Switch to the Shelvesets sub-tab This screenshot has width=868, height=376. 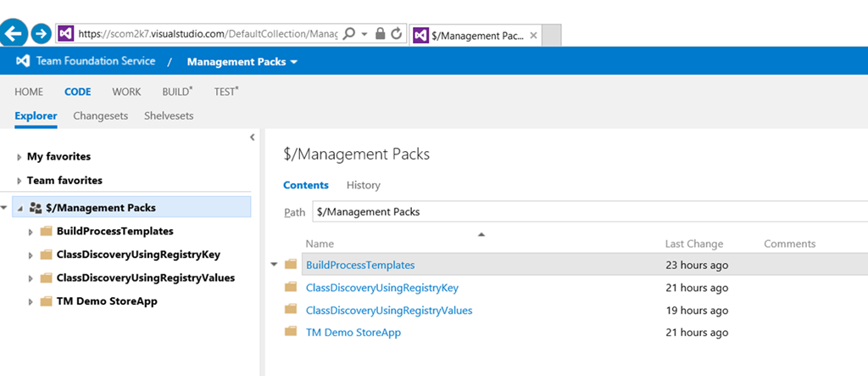click(x=169, y=116)
